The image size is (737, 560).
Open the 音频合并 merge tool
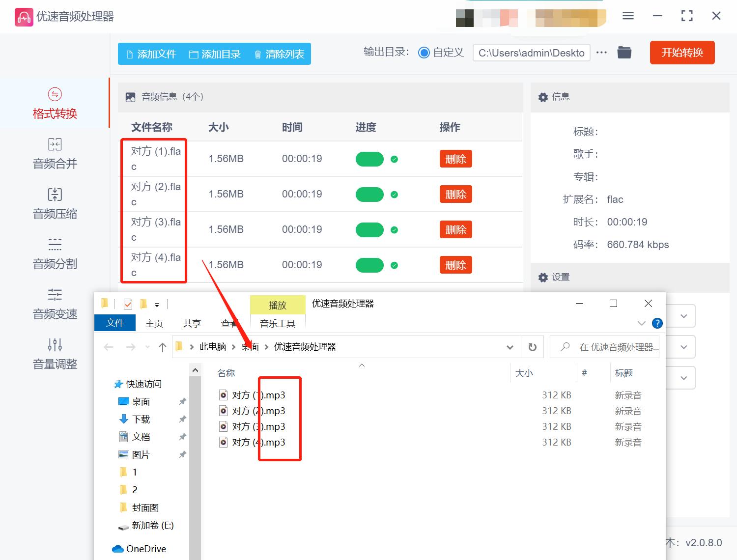pos(54,154)
